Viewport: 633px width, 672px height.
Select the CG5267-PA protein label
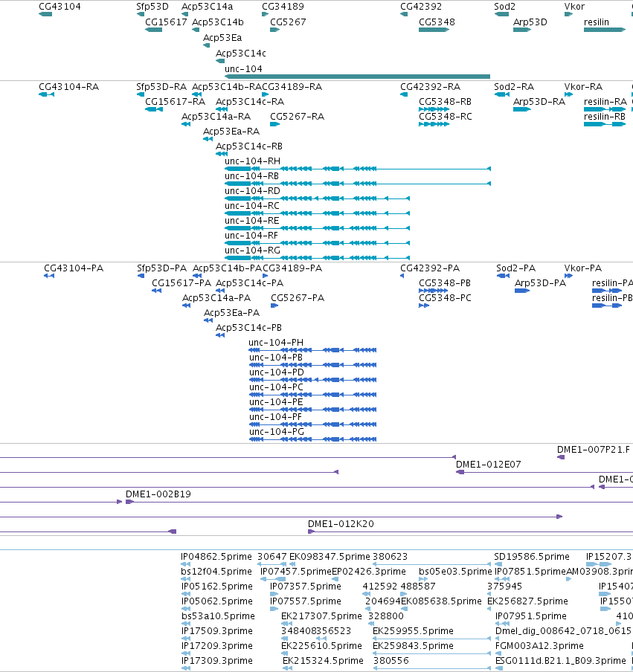[x=298, y=298]
